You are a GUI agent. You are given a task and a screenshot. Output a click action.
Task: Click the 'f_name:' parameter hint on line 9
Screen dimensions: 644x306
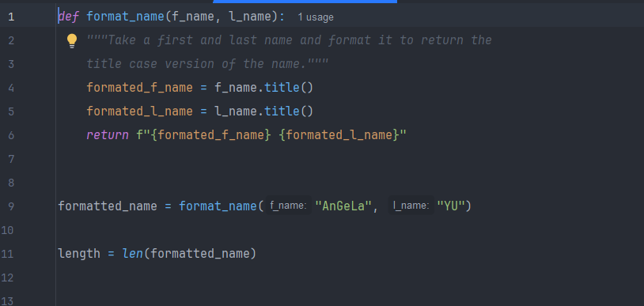pyautogui.click(x=288, y=206)
